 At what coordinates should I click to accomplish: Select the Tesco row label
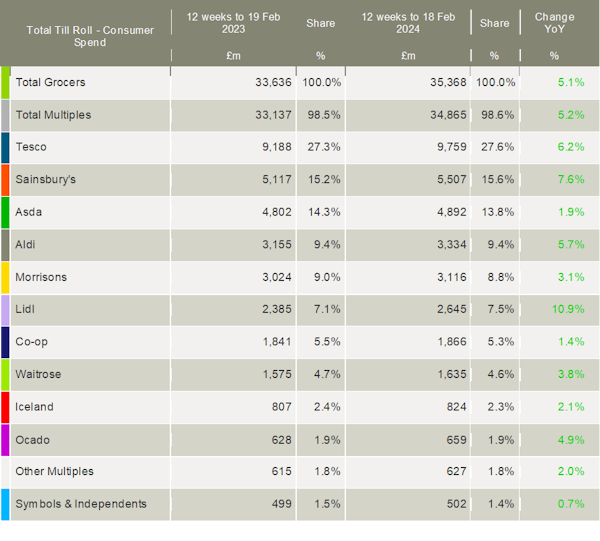(31, 147)
